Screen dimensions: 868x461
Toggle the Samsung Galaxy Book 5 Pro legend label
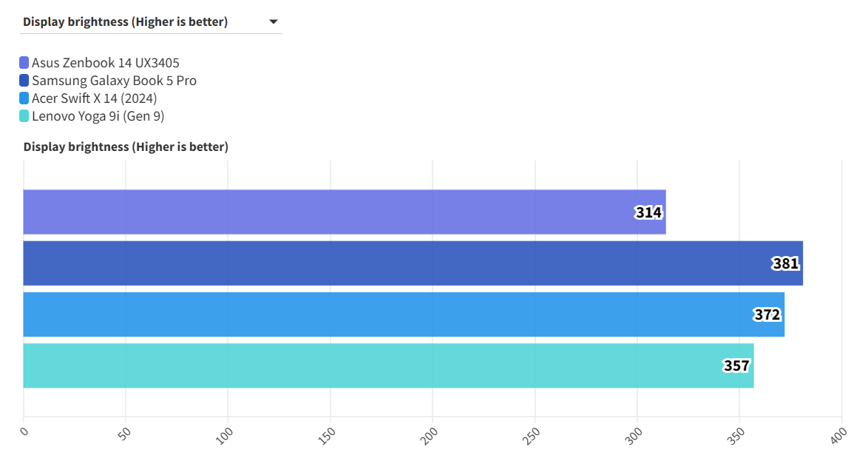114,81
